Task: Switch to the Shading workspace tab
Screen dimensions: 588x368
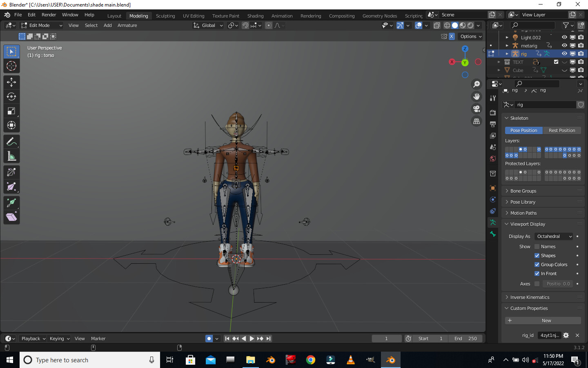Action: click(x=255, y=16)
